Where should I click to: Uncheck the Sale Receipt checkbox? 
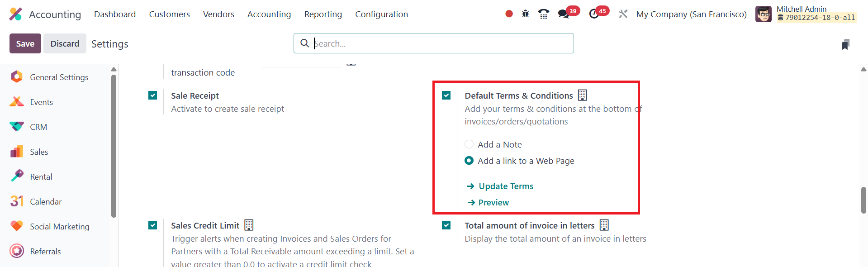[x=153, y=95]
